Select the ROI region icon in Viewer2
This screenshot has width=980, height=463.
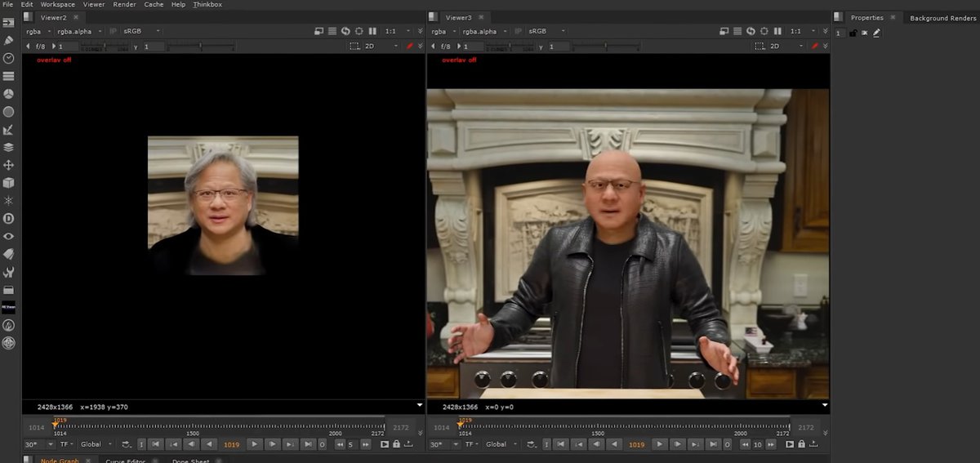(x=354, y=47)
